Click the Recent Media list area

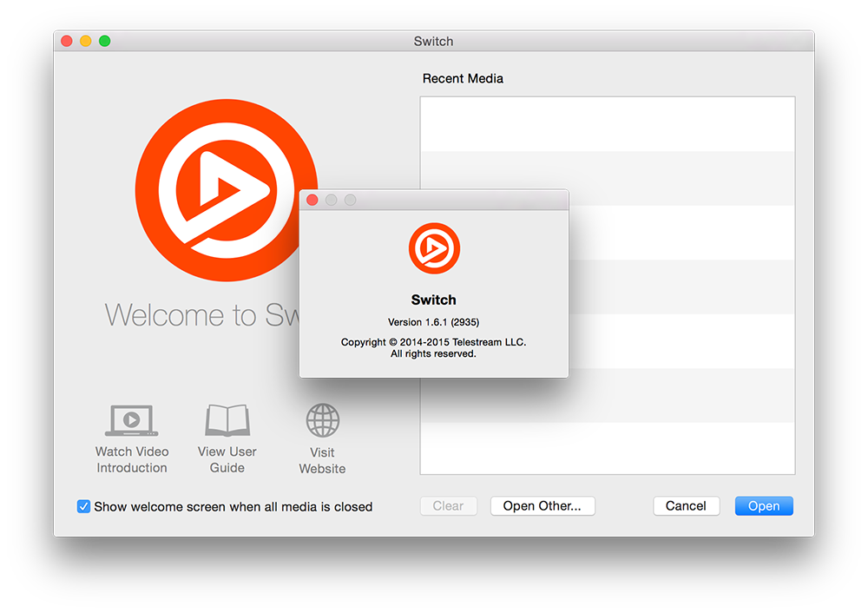coord(608,285)
